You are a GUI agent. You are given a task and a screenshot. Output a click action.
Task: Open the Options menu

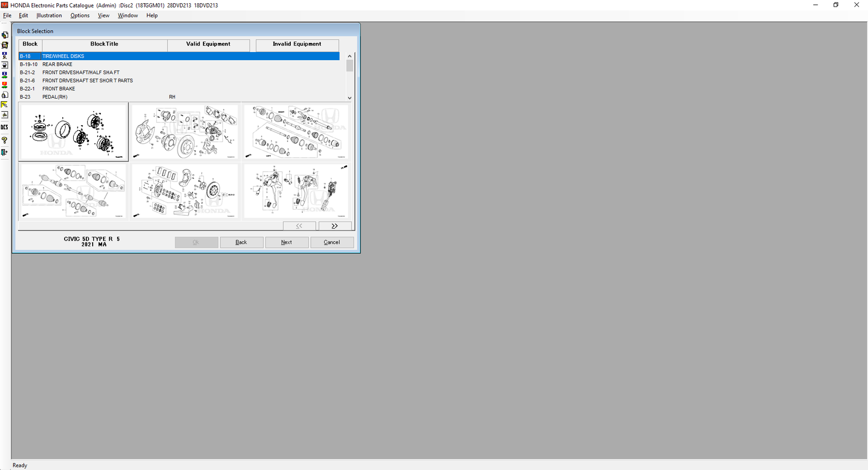tap(80, 16)
